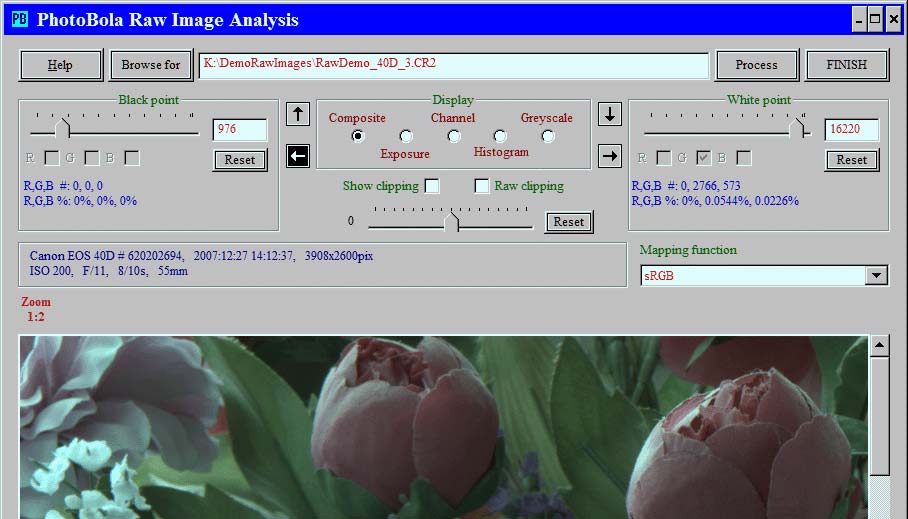Click the image scrollbar up arrow
908x519 pixels.
pos(879,346)
